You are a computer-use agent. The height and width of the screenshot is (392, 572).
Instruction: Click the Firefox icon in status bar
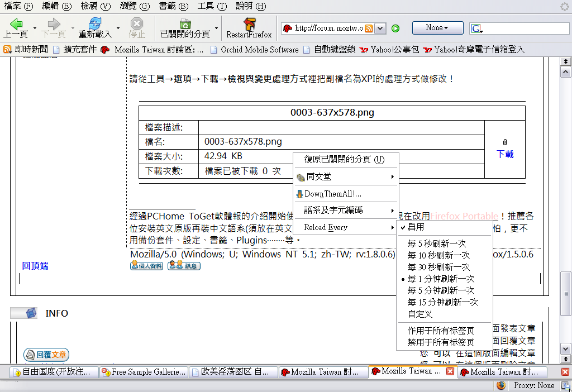point(501,385)
